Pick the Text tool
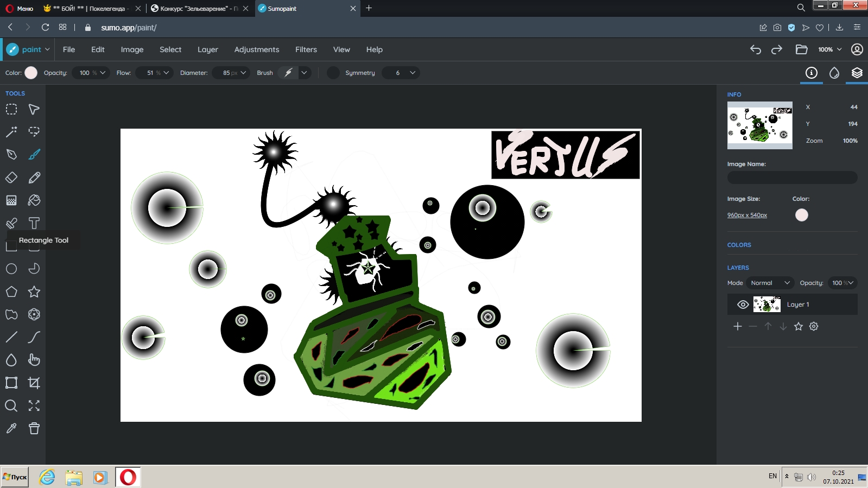 pos(34,223)
